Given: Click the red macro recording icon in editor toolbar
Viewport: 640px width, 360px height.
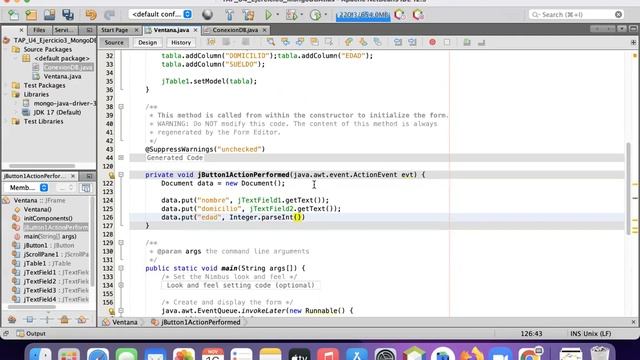Looking at the screenshot, I should 432,42.
